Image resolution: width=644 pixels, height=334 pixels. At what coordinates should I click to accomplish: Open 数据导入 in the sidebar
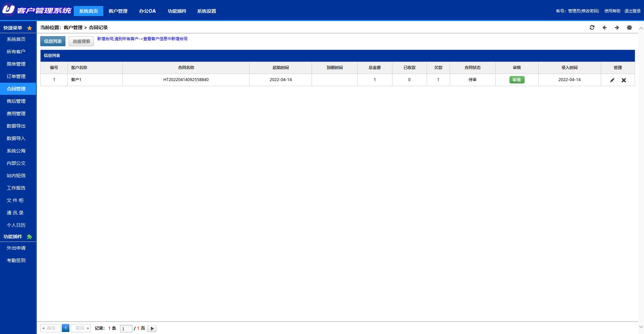tap(16, 138)
